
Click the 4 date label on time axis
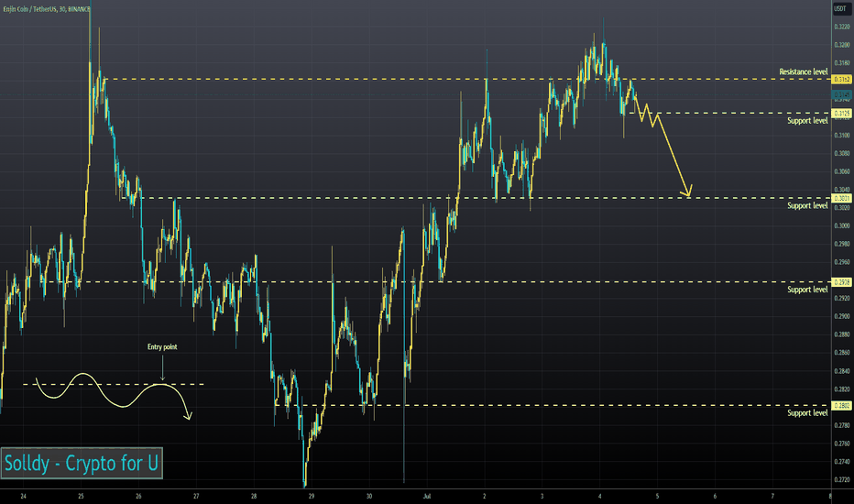pos(599,497)
